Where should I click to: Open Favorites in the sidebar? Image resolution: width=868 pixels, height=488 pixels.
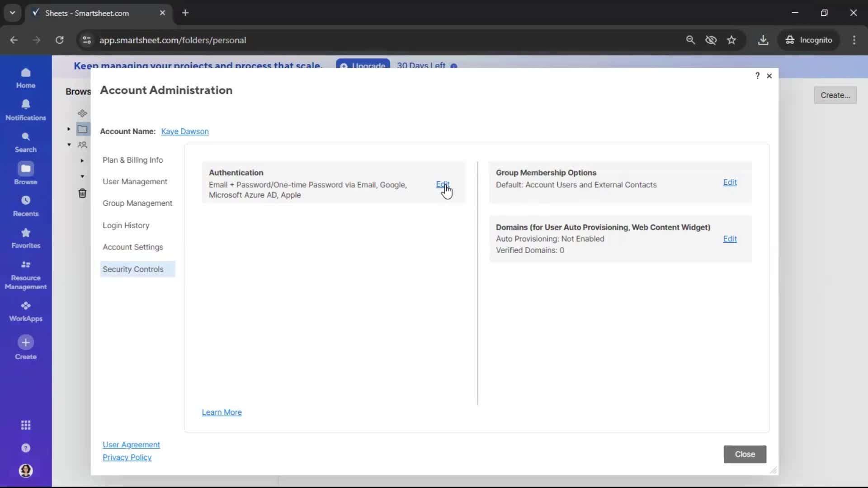[x=26, y=238]
